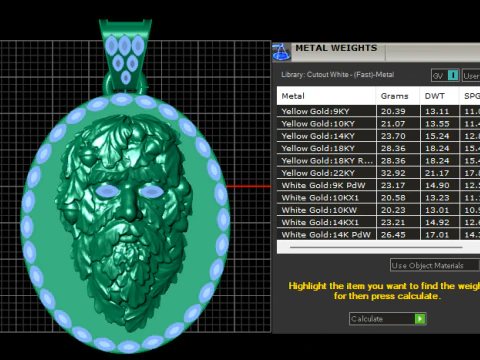Image resolution: width=480 pixels, height=360 pixels.
Task: Click the Metal Weights scale icon
Action: point(281,52)
